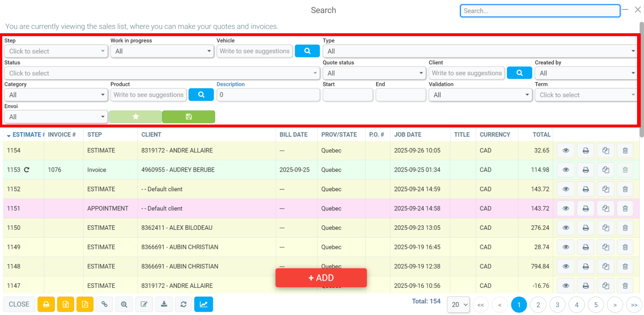
Task: Click the green save filter button
Action: click(189, 117)
